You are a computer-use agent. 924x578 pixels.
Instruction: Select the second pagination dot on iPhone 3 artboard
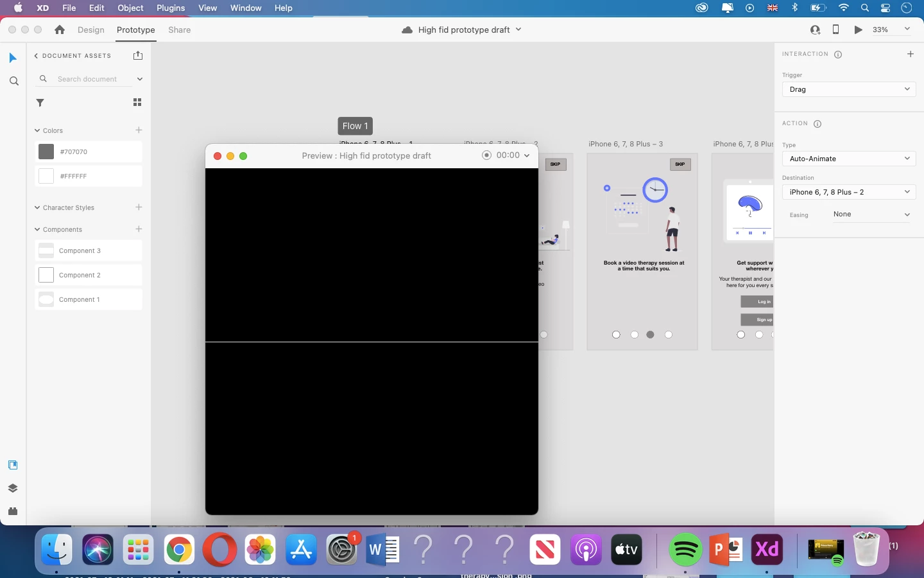[x=635, y=335]
